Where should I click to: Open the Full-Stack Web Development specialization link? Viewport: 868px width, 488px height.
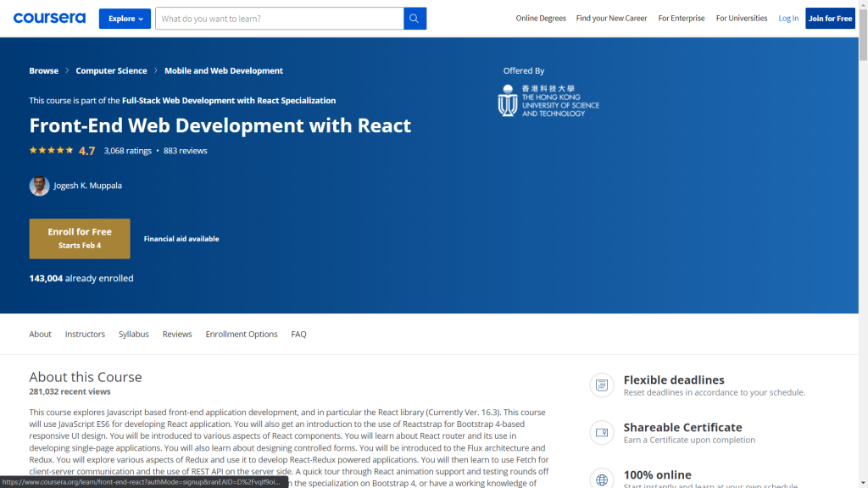(227, 100)
